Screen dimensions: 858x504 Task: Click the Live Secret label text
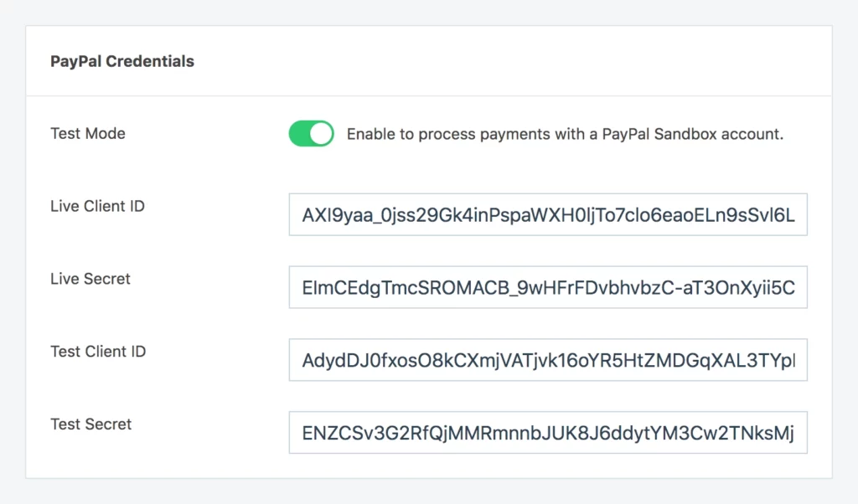pyautogui.click(x=90, y=279)
